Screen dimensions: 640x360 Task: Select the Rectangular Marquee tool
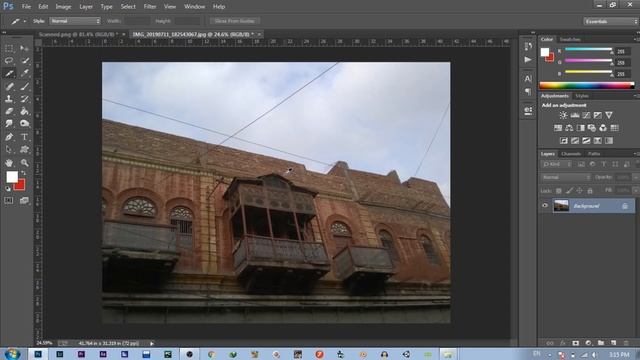(9, 49)
